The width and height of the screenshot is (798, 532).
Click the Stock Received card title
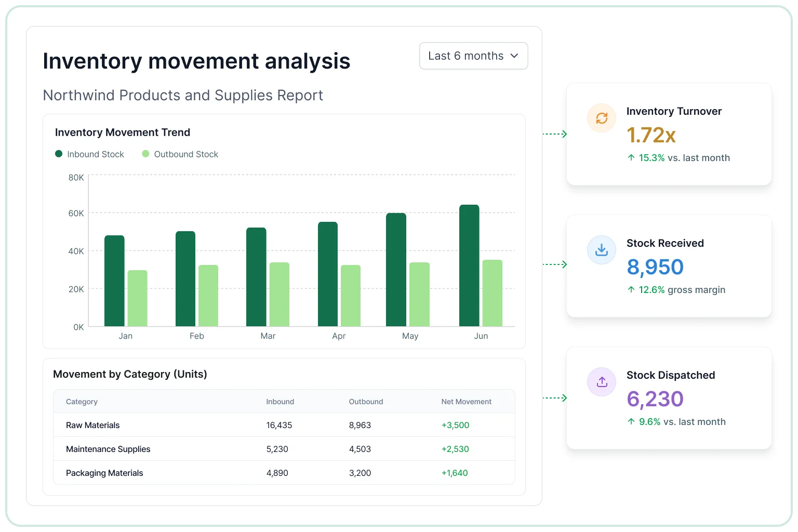665,243
